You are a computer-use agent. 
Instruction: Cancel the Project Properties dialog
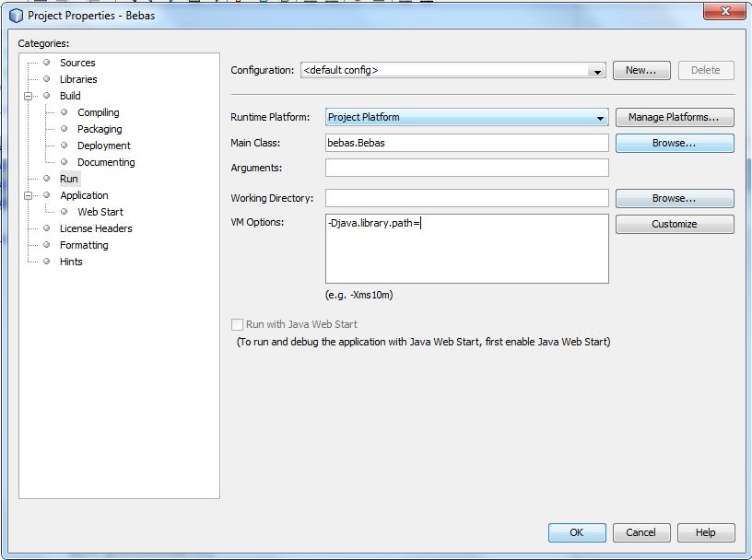click(641, 532)
